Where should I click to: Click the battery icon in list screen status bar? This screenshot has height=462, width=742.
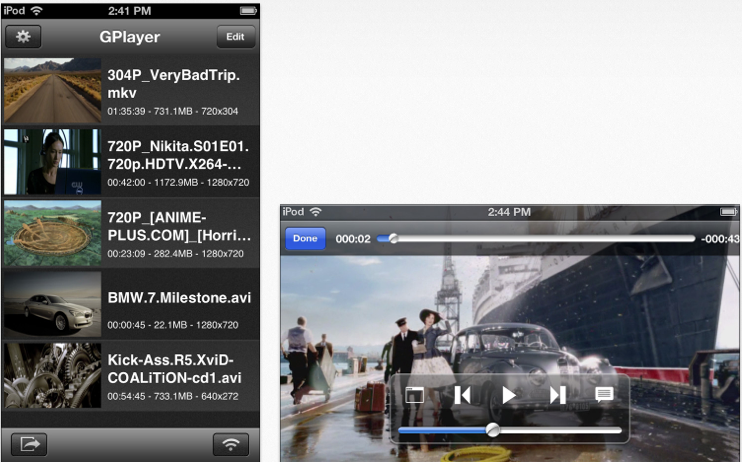point(248,10)
